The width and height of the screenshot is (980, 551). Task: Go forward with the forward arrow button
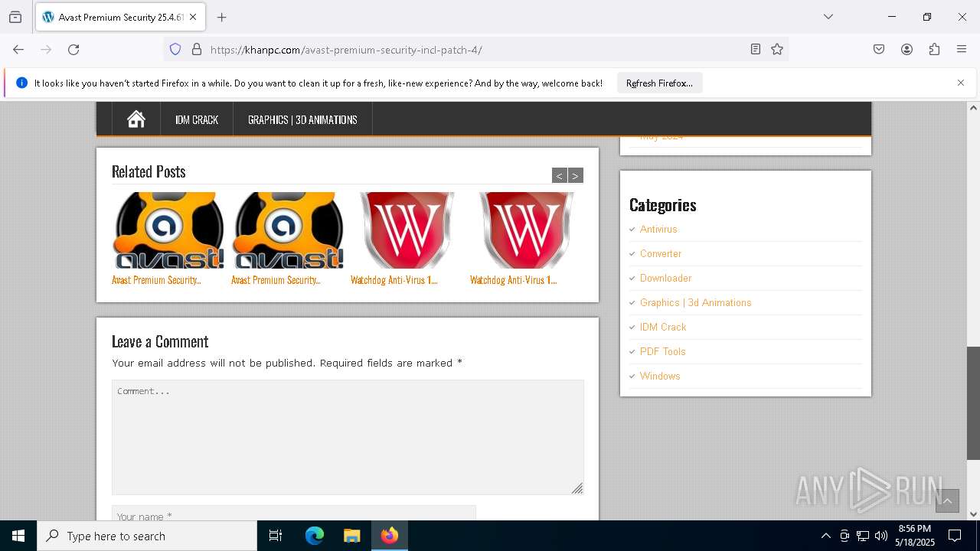[x=46, y=50]
